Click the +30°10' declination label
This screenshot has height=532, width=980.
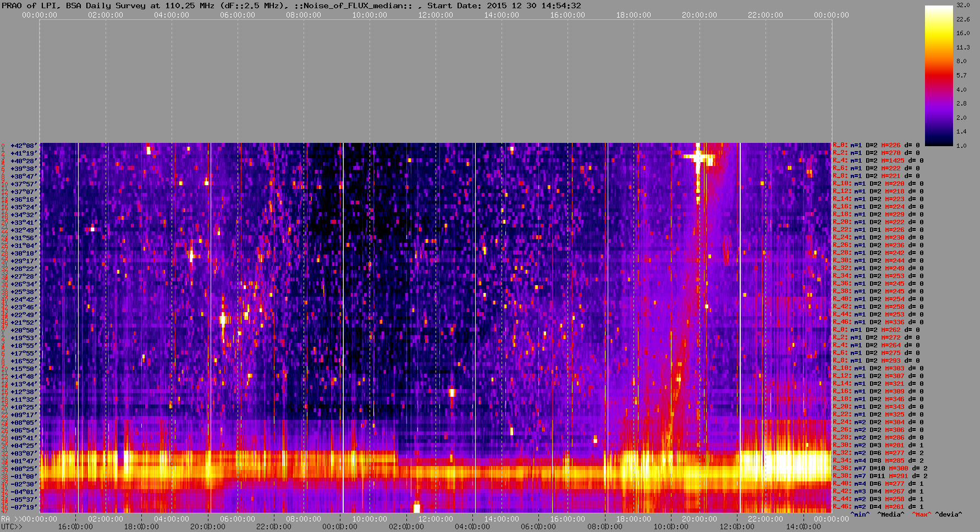24,253
